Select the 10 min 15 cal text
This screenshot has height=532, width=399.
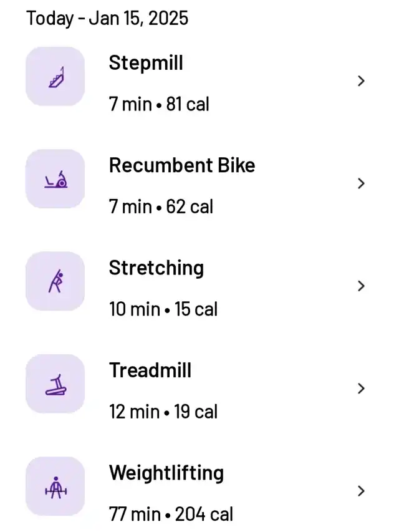click(163, 309)
